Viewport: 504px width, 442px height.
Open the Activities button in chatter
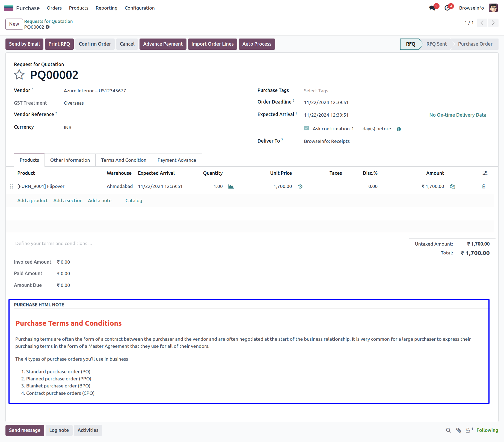point(88,430)
